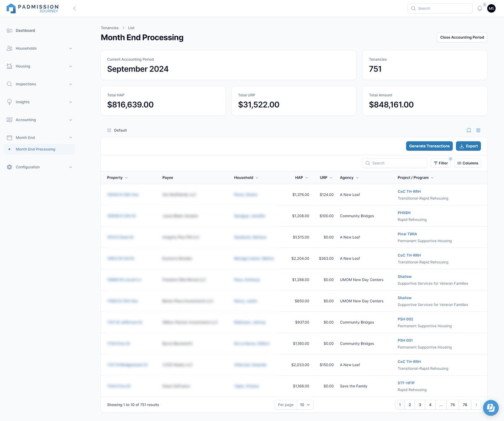The height and width of the screenshot is (421, 504).
Task: Open the PHXBH project link
Action: 404,213
